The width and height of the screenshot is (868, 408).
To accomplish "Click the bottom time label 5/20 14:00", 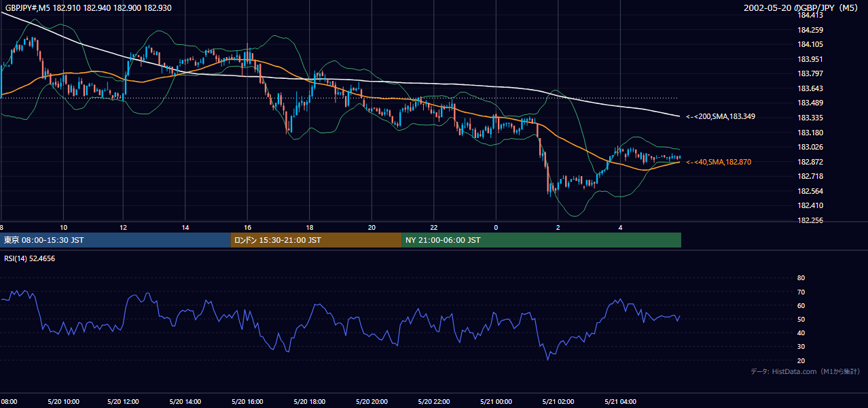I will [187, 402].
